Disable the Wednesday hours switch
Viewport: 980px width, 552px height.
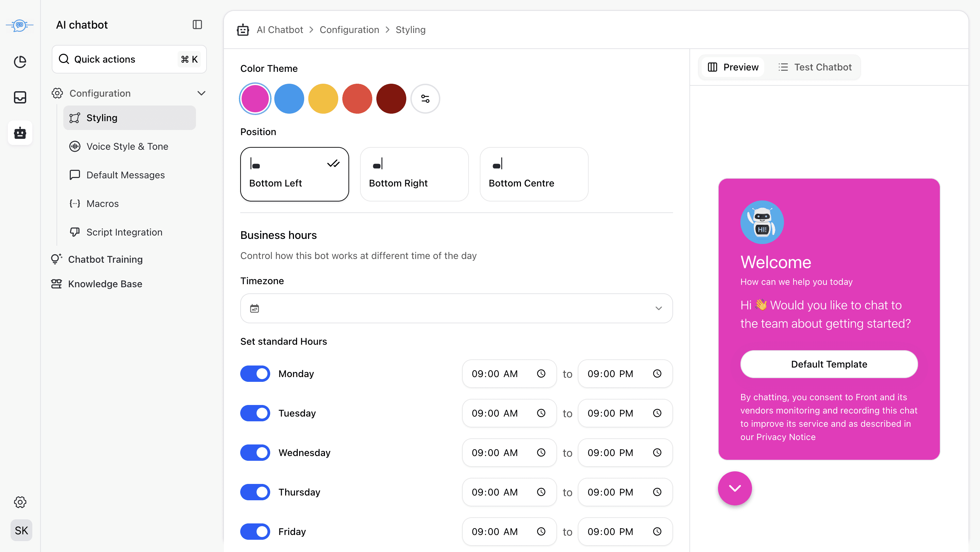(x=255, y=453)
